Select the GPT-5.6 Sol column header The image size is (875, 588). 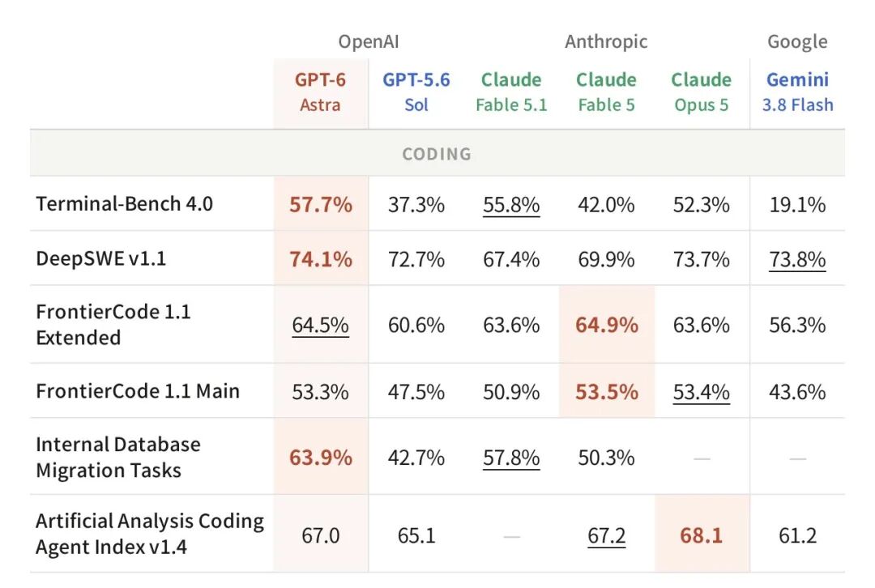coord(416,92)
